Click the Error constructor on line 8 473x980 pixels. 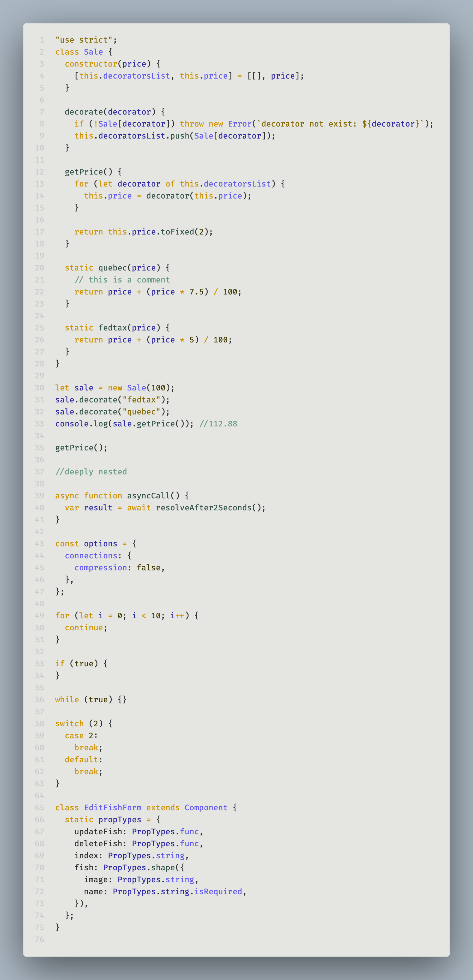[x=240, y=124]
